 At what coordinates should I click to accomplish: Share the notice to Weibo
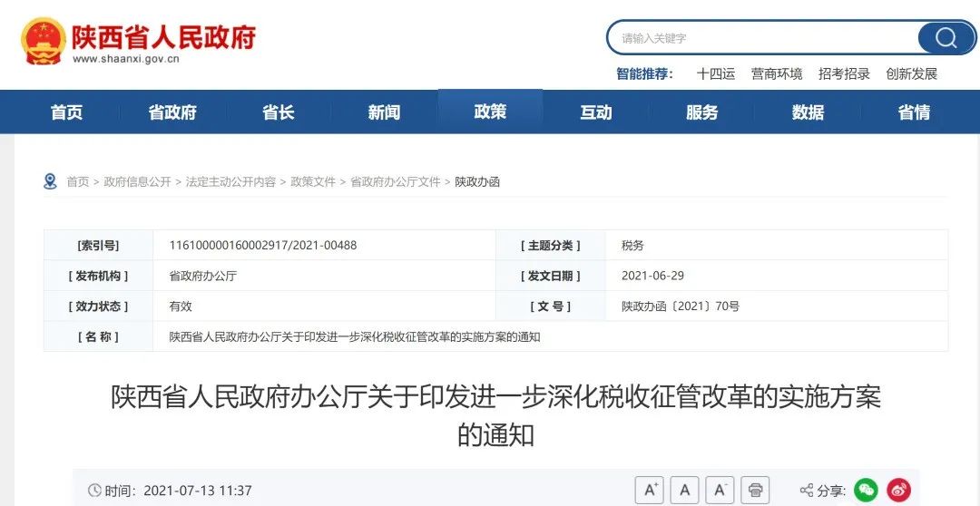click(898, 491)
